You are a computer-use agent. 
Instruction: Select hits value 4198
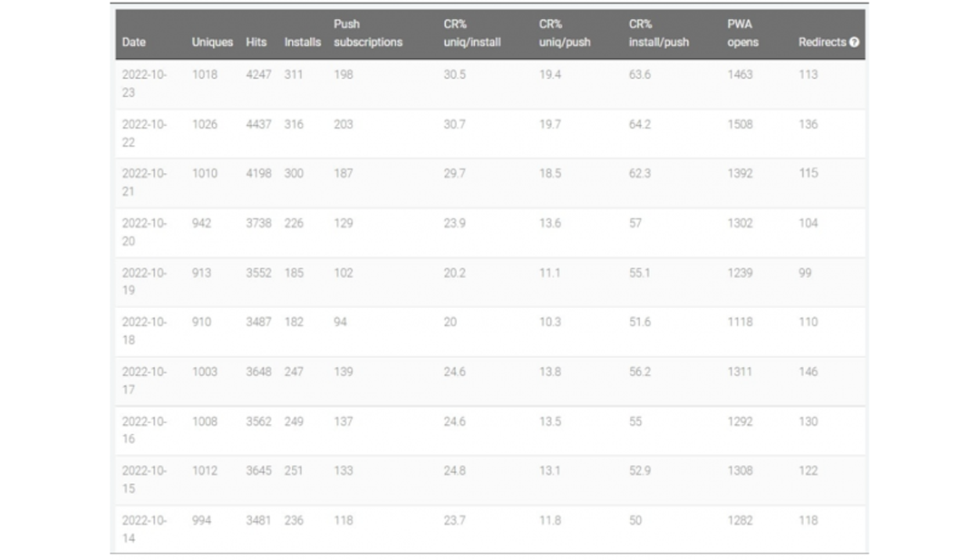tap(258, 173)
